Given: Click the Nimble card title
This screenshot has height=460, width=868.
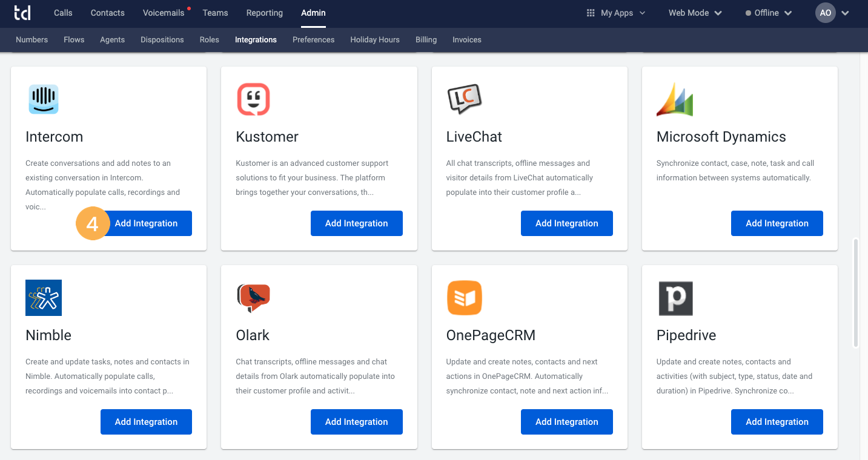Looking at the screenshot, I should pyautogui.click(x=48, y=335).
